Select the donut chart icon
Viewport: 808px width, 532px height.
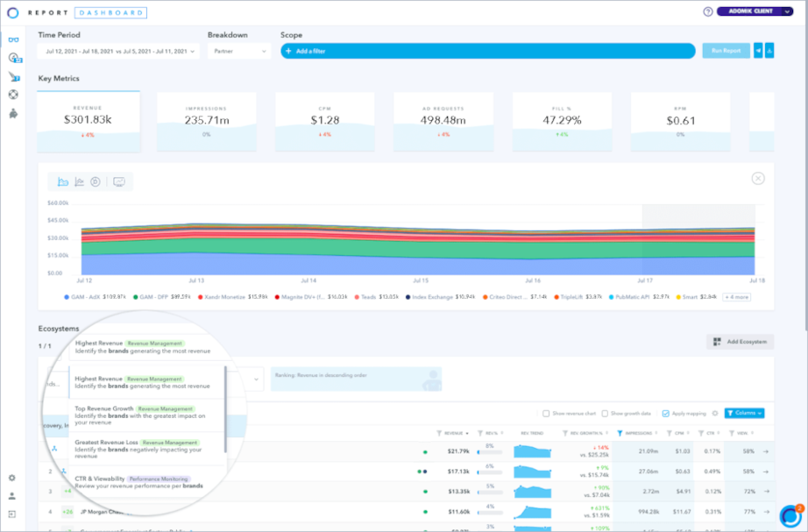click(96, 182)
